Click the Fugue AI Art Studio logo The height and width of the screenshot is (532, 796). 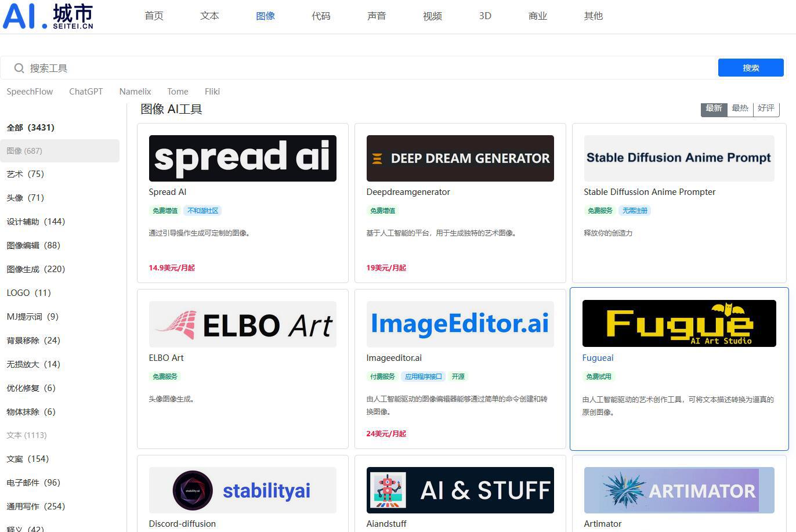pos(679,324)
